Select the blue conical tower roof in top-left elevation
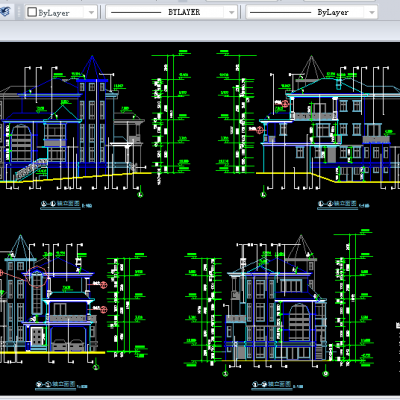 pos(92,68)
